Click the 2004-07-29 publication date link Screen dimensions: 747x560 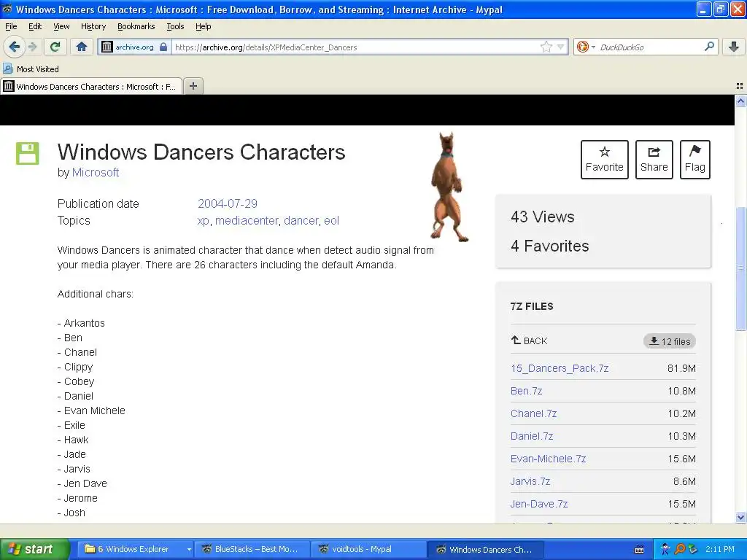[228, 204]
